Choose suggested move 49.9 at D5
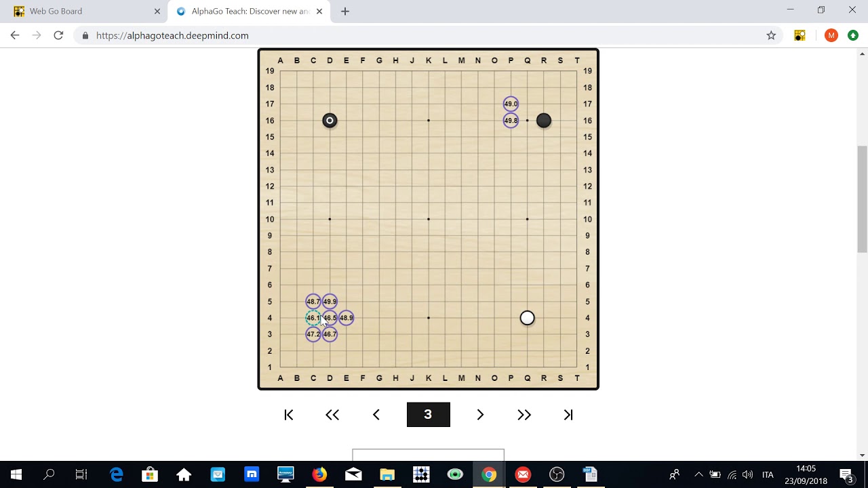This screenshot has height=488, width=868. coord(330,302)
